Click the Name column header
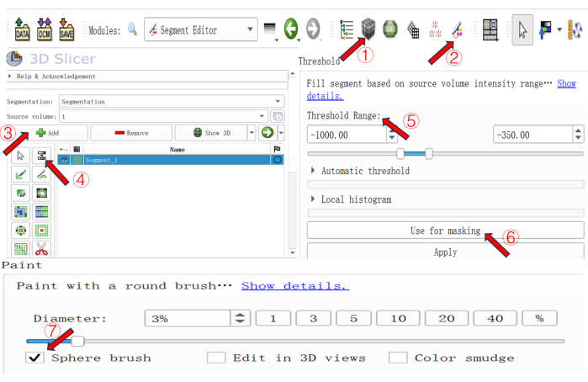 coord(177,149)
